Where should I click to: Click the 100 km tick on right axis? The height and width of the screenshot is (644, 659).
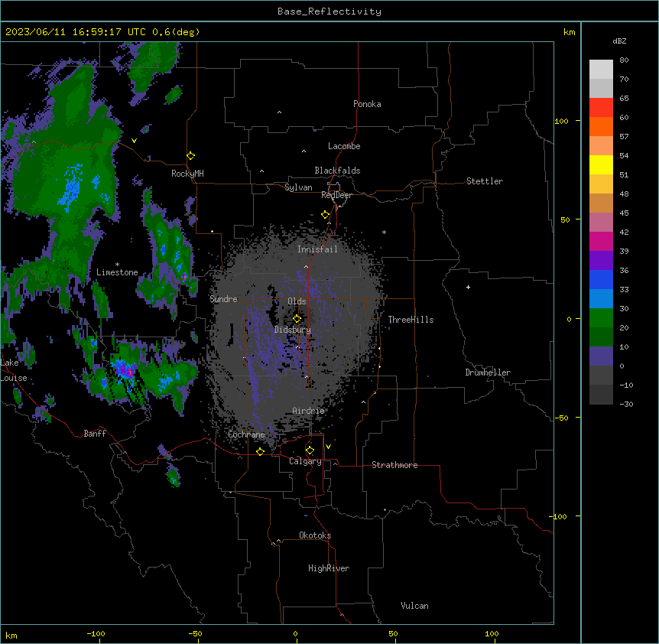(x=561, y=121)
